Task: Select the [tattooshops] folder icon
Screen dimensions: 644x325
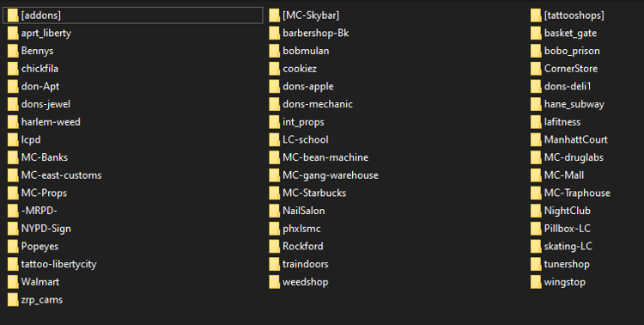Action: [x=536, y=15]
